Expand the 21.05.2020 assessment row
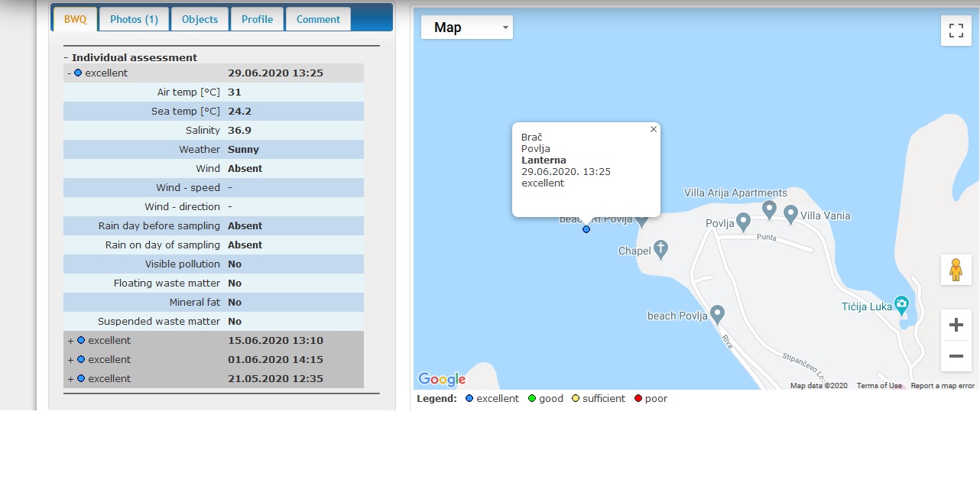The image size is (980, 499). (x=71, y=379)
